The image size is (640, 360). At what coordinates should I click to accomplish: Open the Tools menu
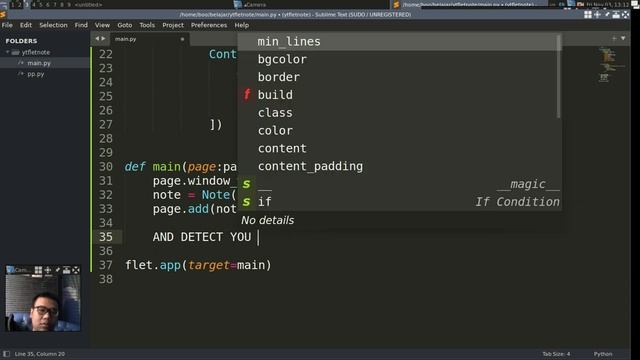point(147,25)
